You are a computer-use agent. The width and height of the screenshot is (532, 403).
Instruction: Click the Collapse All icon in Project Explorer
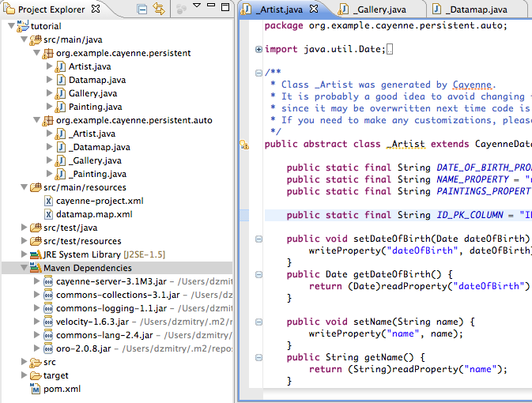[142, 9]
